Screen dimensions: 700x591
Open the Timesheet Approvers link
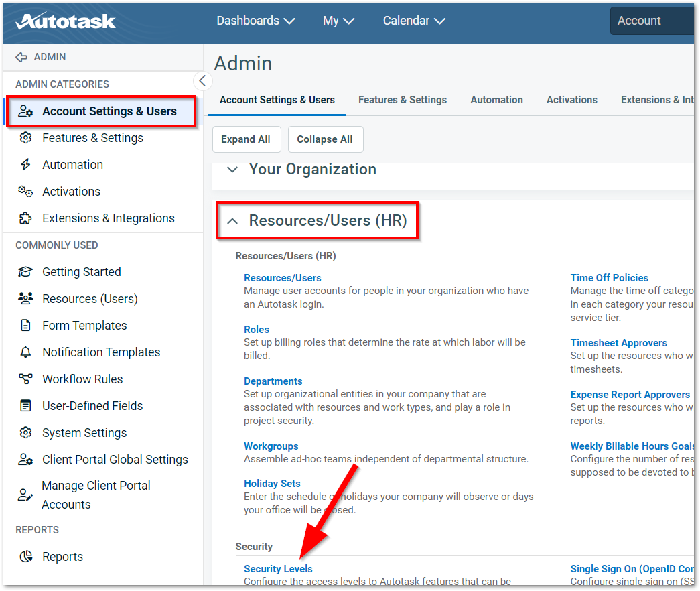point(618,343)
